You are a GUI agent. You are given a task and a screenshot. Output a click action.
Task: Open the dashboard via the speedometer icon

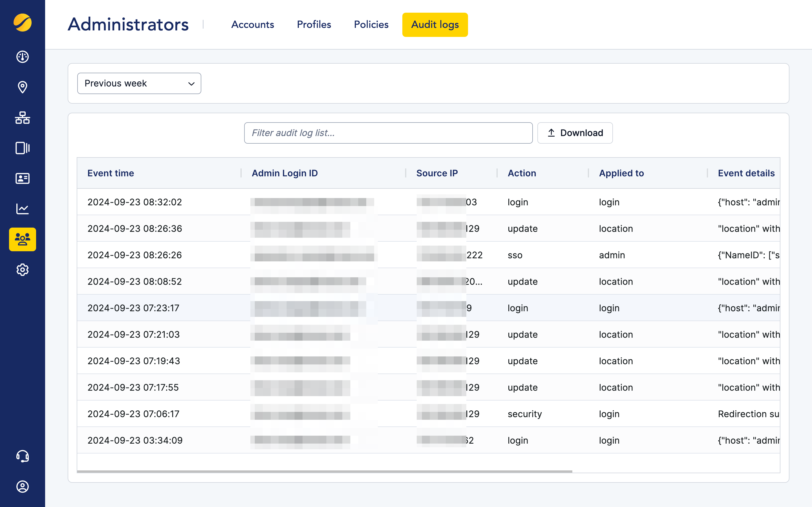click(22, 57)
